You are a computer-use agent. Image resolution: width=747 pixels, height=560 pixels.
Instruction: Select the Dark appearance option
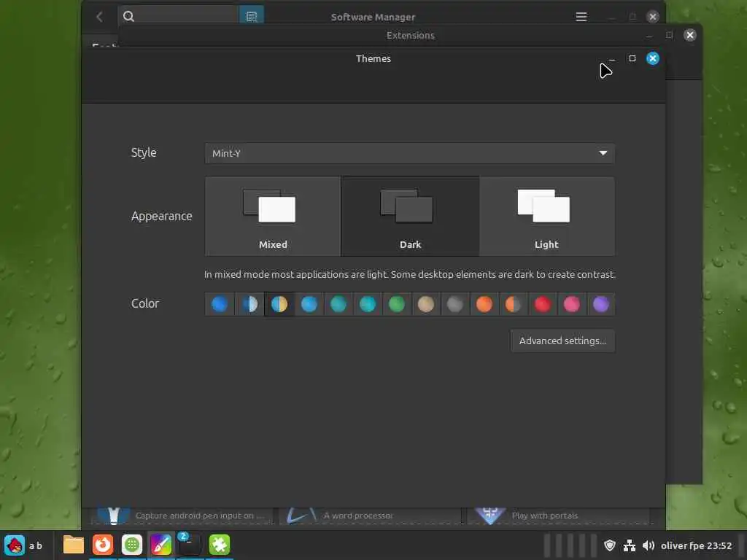410,216
